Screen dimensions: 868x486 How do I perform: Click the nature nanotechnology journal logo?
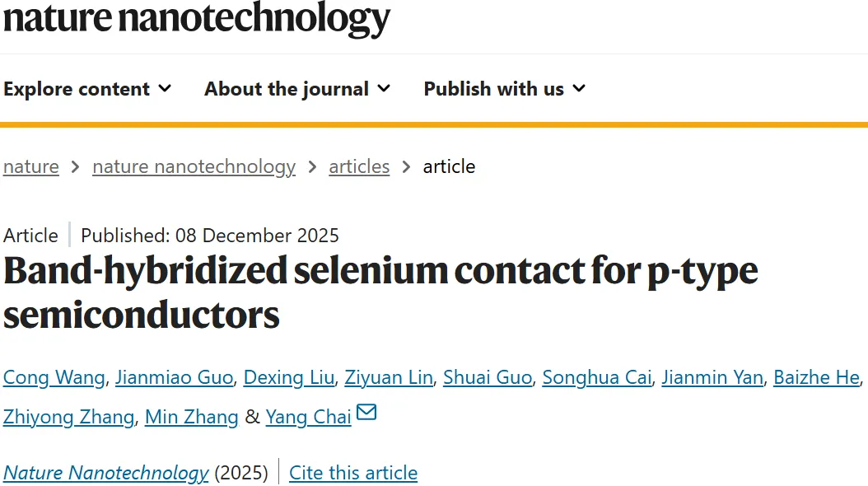(x=196, y=18)
